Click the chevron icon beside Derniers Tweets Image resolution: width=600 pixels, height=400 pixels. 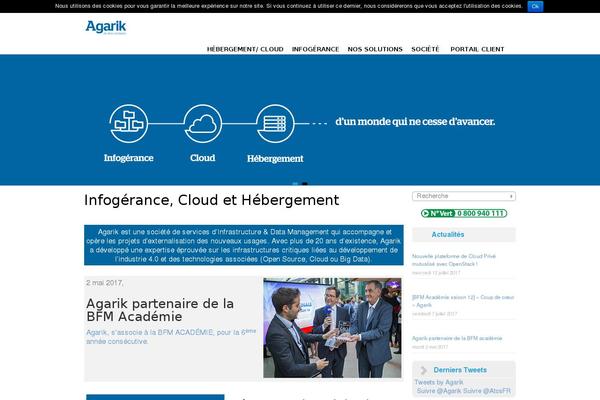point(424,370)
